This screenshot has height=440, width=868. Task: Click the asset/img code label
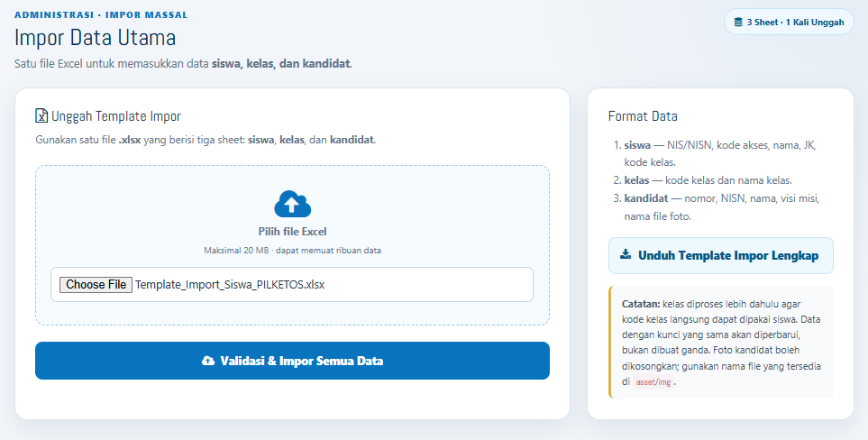tap(653, 382)
